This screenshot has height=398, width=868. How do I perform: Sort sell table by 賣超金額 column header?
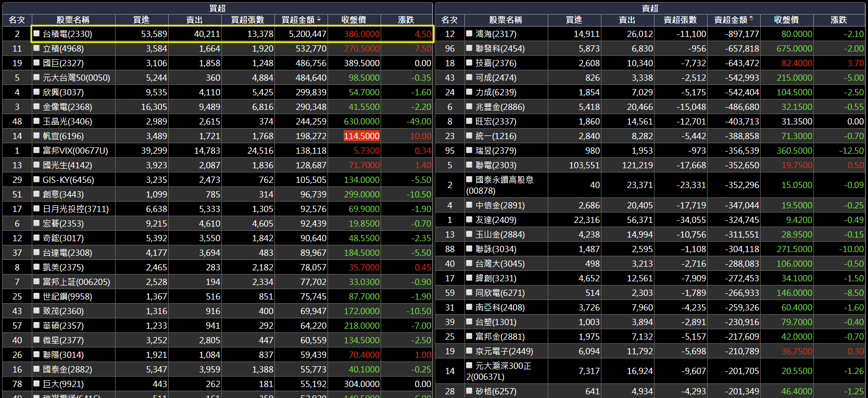(734, 20)
